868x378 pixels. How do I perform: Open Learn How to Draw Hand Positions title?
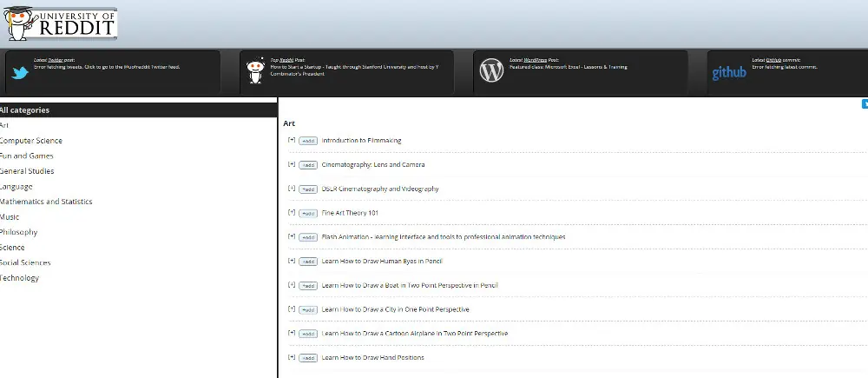[372, 357]
